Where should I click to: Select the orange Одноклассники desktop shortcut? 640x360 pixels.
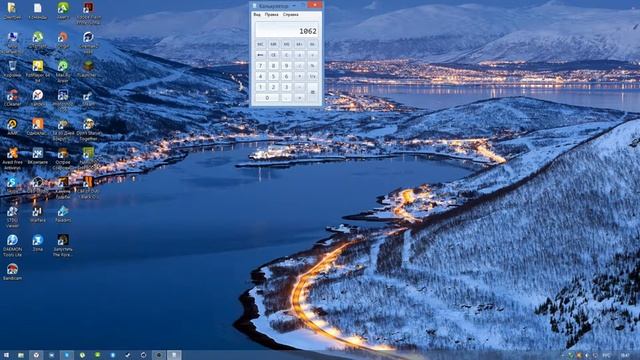(x=38, y=127)
